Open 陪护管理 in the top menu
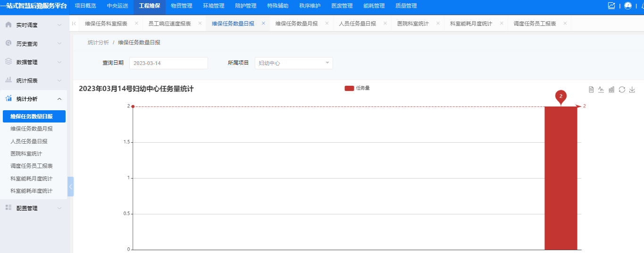This screenshot has width=644, height=253. pyautogui.click(x=246, y=6)
